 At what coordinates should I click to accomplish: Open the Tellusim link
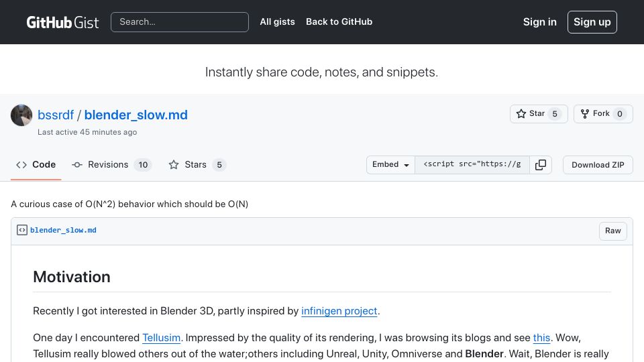162,338
